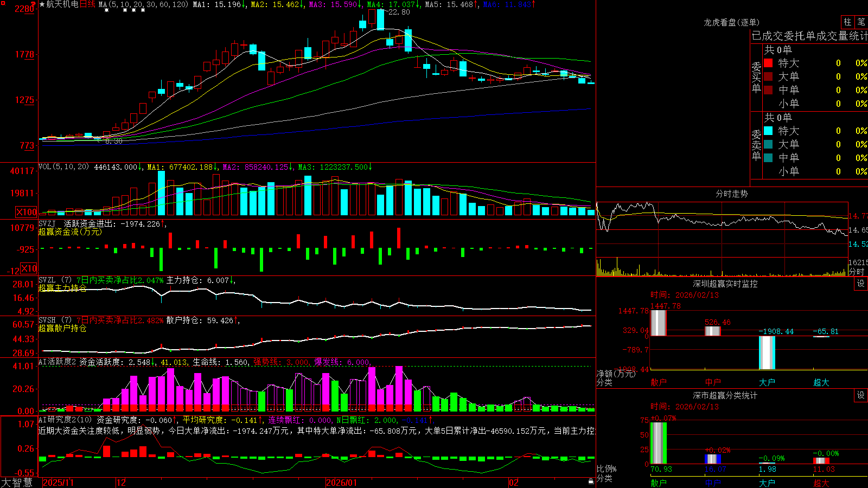868x488 pixels.
Task: Click the small red square icon in the chart's top-left corner
Action: 3,2
